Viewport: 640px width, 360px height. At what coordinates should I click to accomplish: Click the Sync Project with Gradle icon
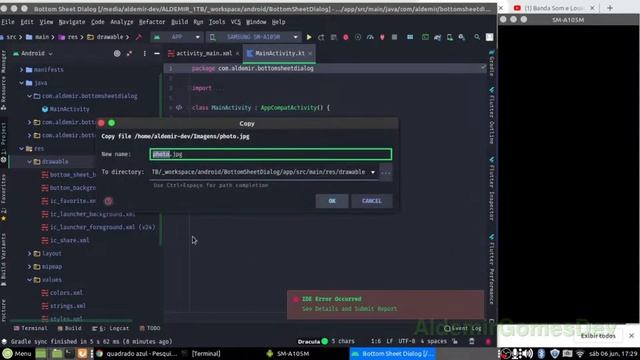(x=438, y=37)
